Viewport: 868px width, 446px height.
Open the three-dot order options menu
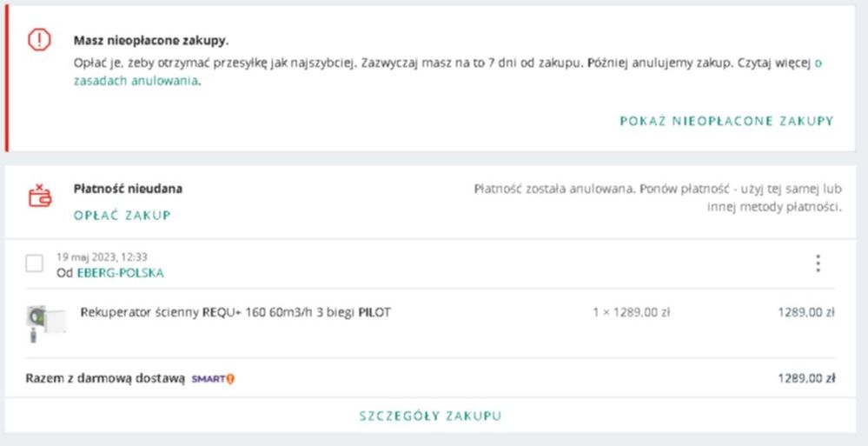[818, 263]
